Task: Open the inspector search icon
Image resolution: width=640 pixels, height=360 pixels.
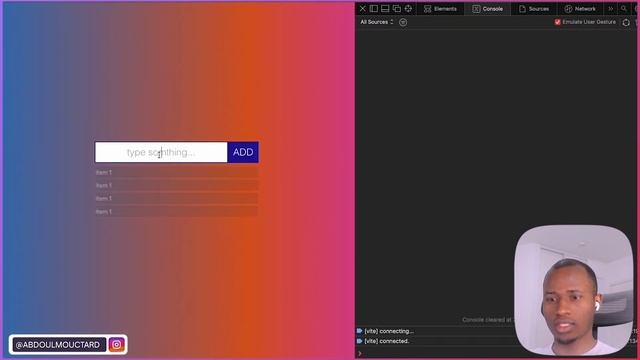Action: point(624,9)
